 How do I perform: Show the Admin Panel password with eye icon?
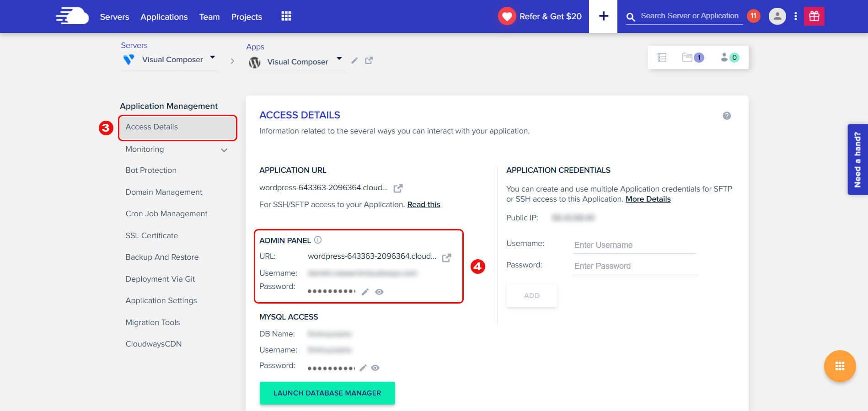[x=379, y=292]
